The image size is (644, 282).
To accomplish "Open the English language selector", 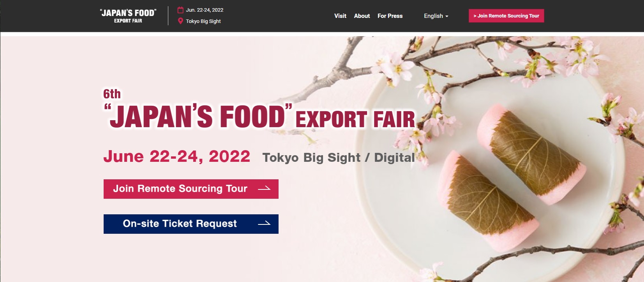I will (436, 16).
